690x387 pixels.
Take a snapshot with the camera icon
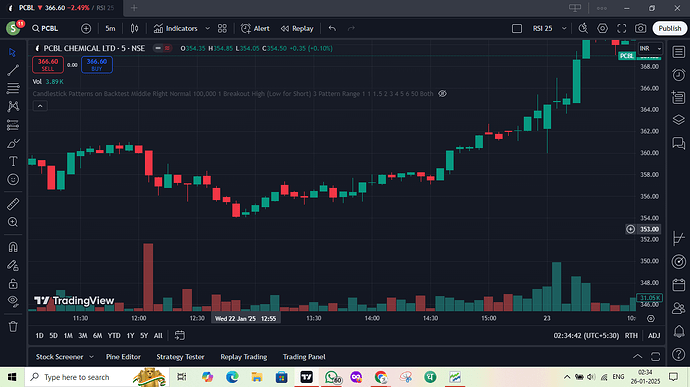pyautogui.click(x=640, y=29)
